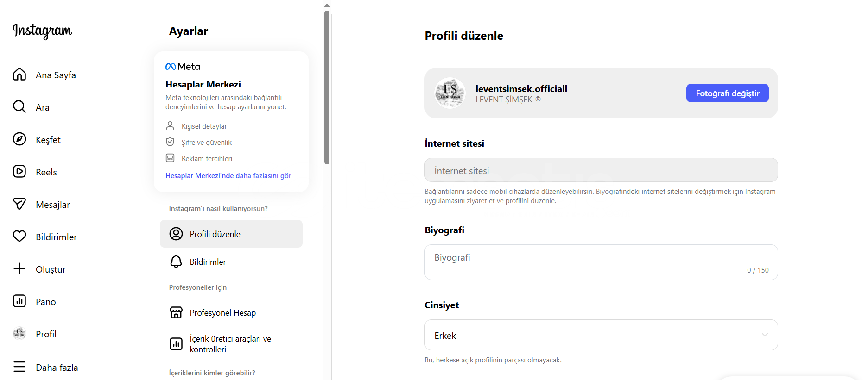Image resolution: width=868 pixels, height=380 pixels.
Task: Open Hesaplar Merkezi'nde daha fazlasını gör link
Action: click(228, 176)
